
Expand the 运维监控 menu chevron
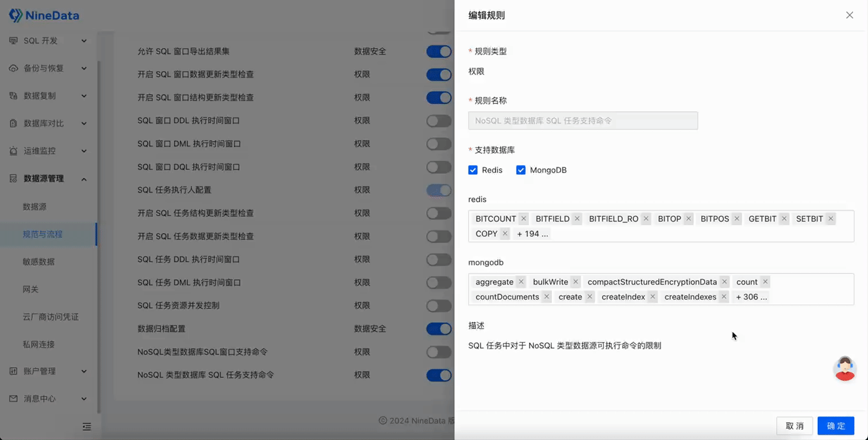pos(84,151)
